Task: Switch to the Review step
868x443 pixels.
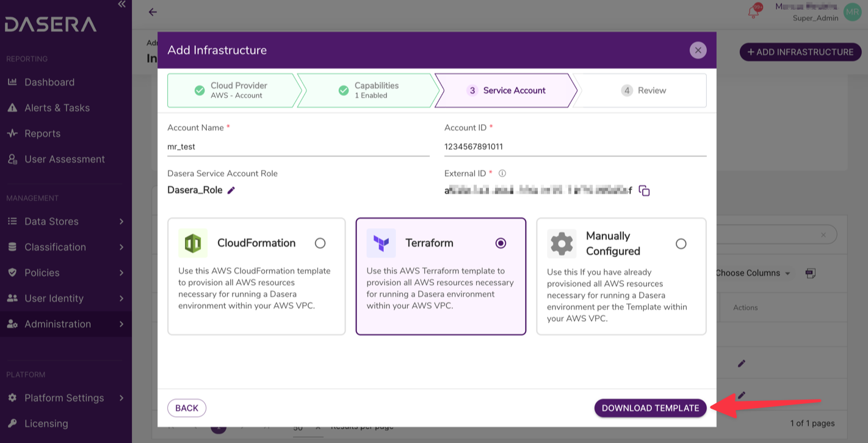Action: coord(644,90)
